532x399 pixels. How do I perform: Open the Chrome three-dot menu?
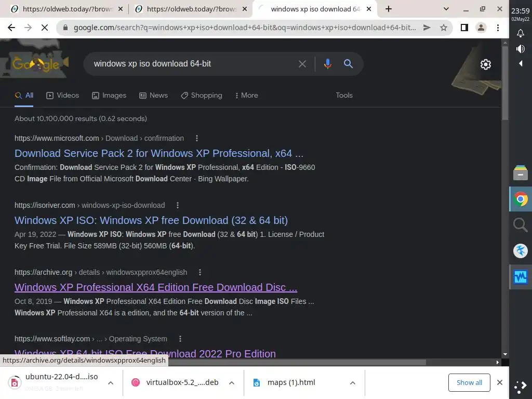point(498,28)
